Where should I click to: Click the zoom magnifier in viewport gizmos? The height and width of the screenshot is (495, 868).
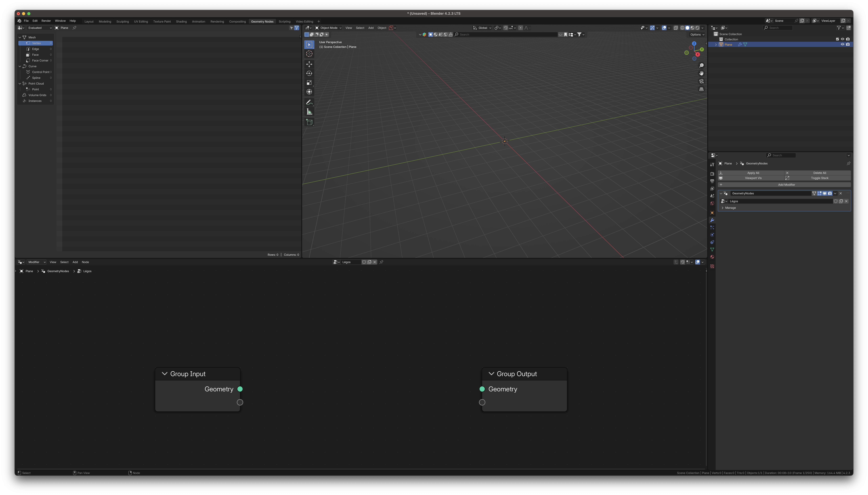[x=701, y=65]
